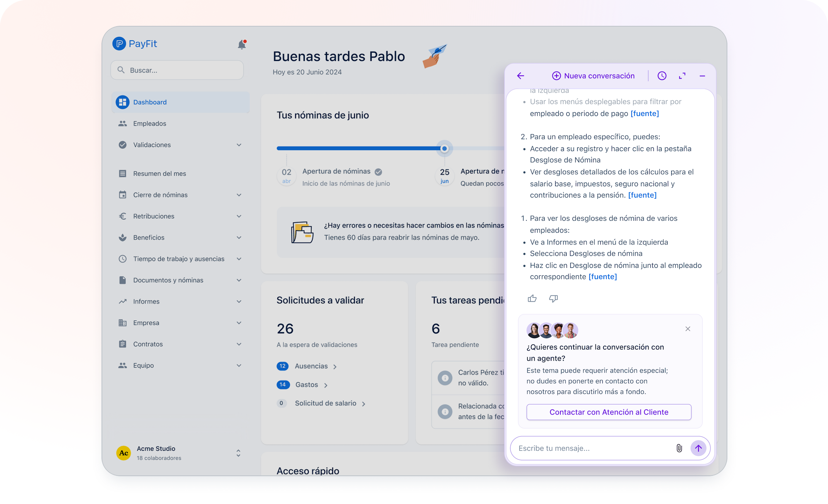828x504 pixels.
Task: Click the reopen payroll folder icon
Action: click(x=302, y=232)
